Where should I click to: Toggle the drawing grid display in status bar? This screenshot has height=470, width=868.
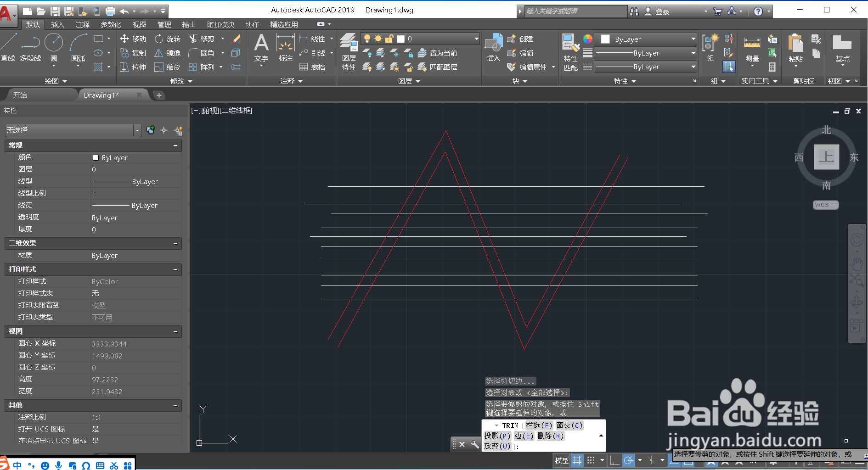(577, 460)
